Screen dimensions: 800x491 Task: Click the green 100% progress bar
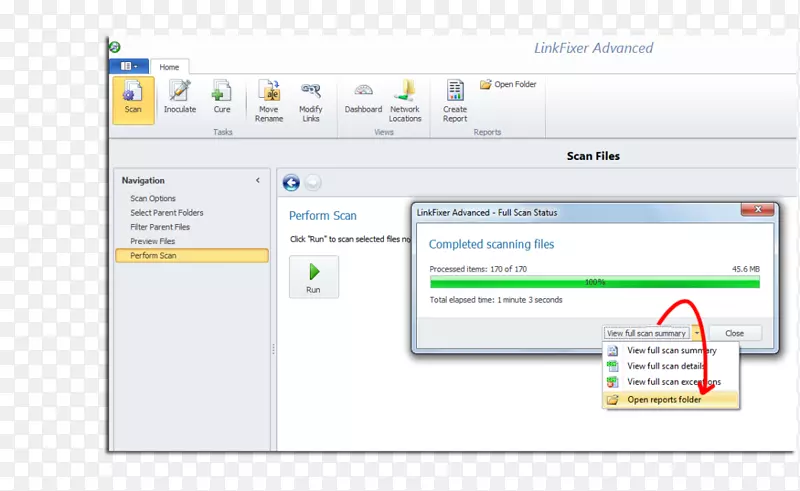[595, 282]
